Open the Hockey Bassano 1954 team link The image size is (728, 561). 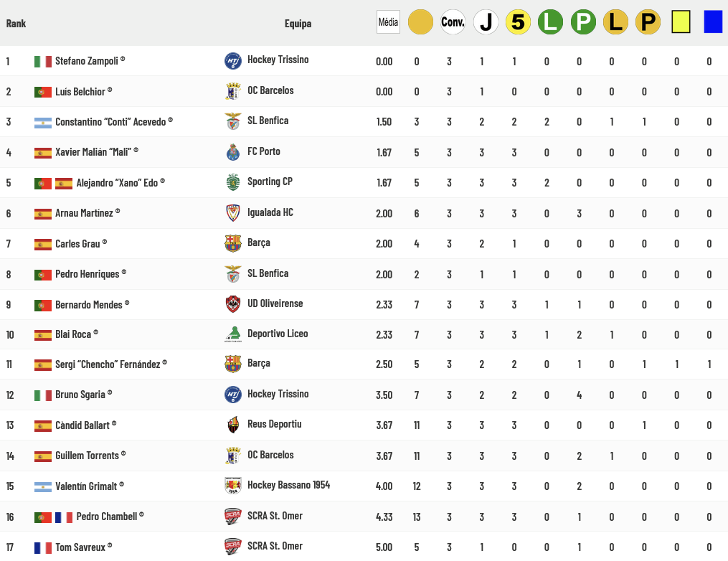coord(288,486)
